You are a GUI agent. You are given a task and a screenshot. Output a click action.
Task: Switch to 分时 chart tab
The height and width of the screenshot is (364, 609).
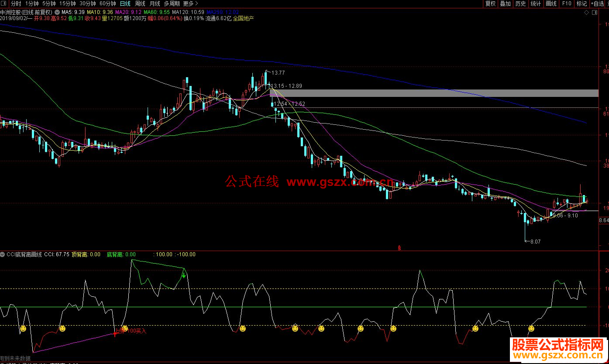[16, 3]
